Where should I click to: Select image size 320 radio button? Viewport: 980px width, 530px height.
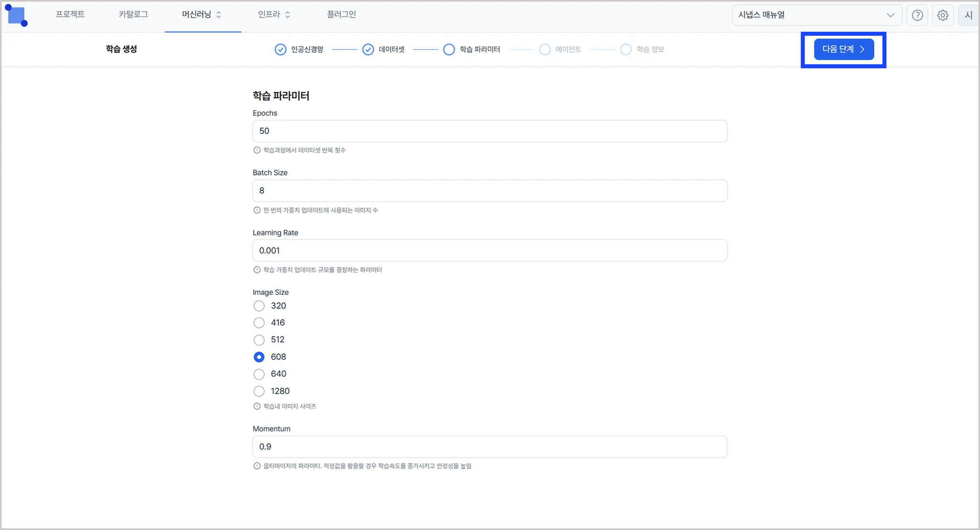[259, 306]
